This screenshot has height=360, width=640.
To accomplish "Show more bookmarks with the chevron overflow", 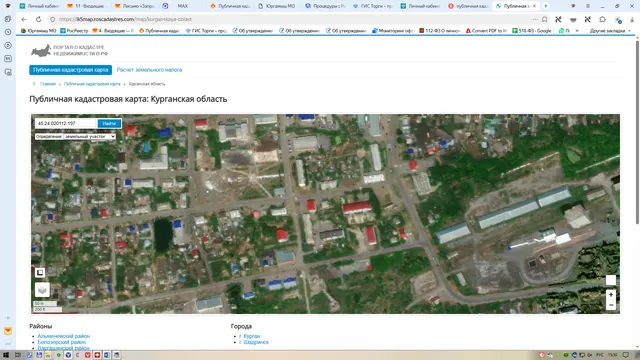I will tap(577, 31).
